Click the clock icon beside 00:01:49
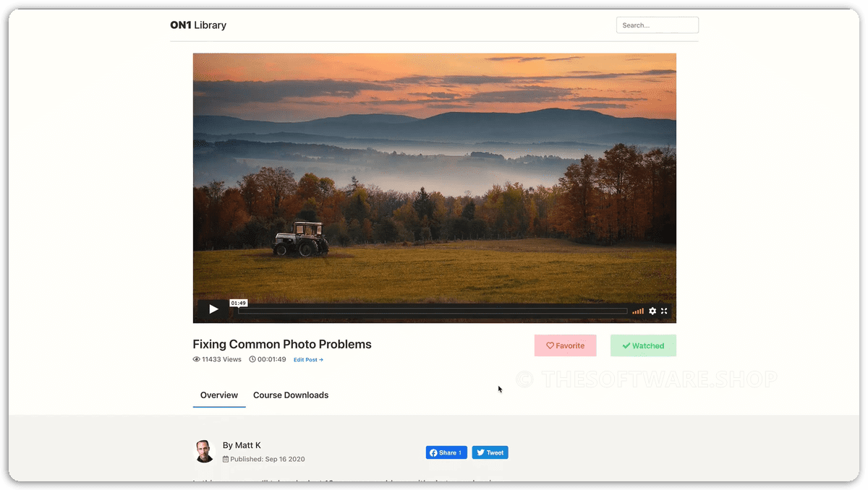This screenshot has height=490, width=868. [x=252, y=359]
